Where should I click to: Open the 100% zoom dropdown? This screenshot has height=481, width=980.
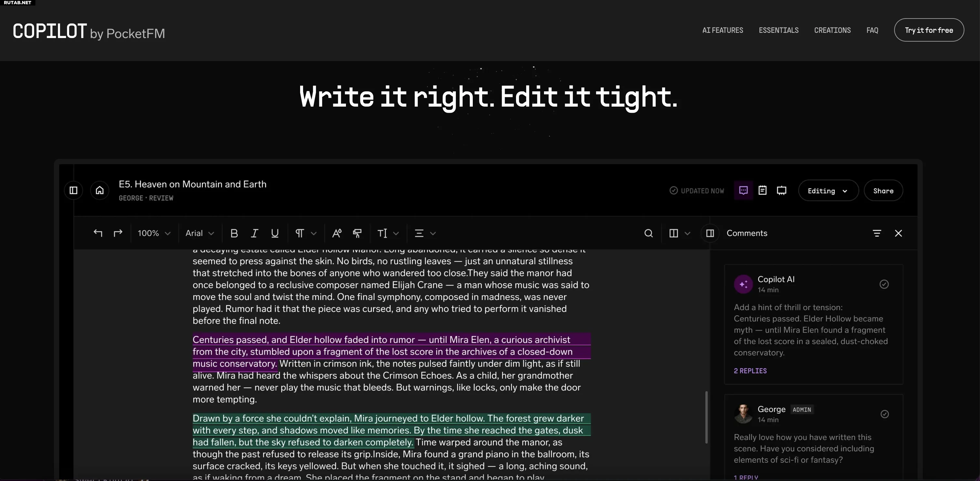click(x=154, y=233)
